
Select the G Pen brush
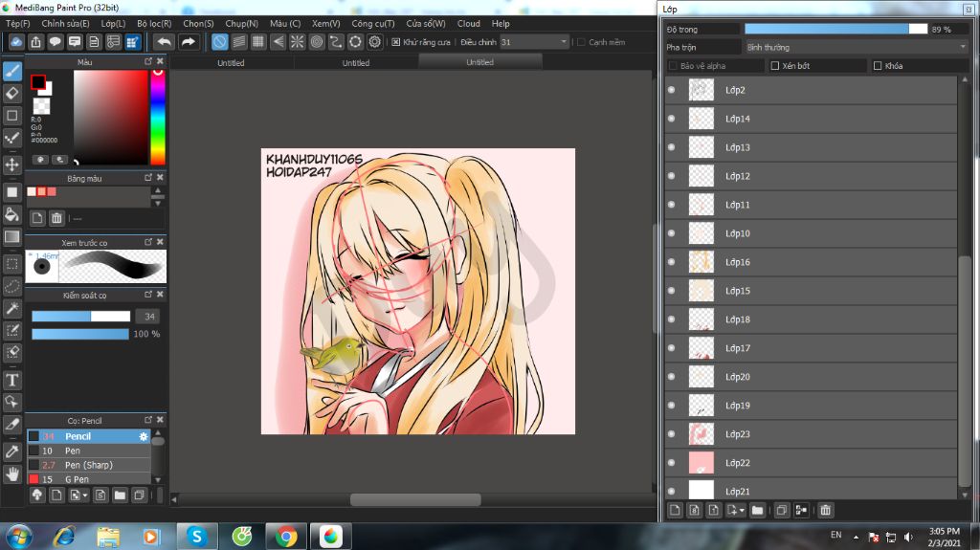click(89, 479)
